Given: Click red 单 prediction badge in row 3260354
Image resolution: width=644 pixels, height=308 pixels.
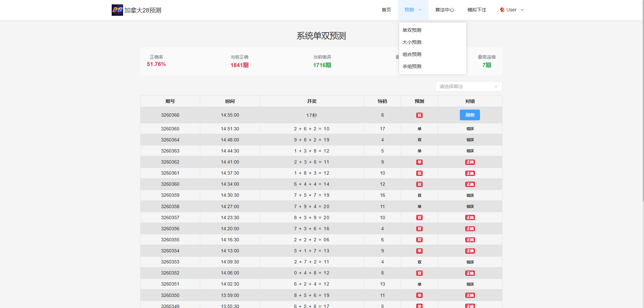Looking at the screenshot, I should pyautogui.click(x=419, y=251).
